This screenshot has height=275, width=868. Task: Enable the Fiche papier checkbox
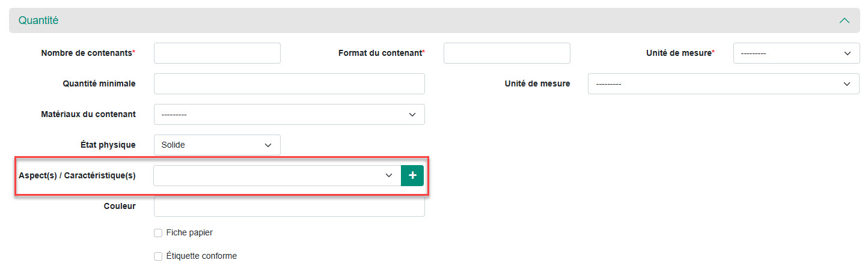(x=158, y=233)
